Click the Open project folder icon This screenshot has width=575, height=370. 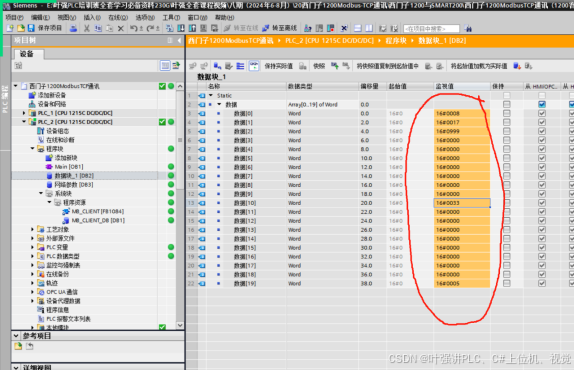pos(21,28)
